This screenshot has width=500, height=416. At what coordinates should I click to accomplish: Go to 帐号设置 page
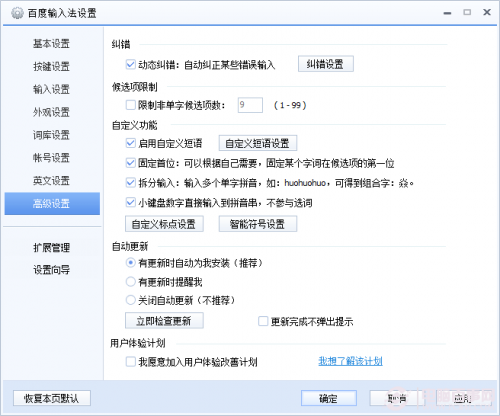pos(51,158)
